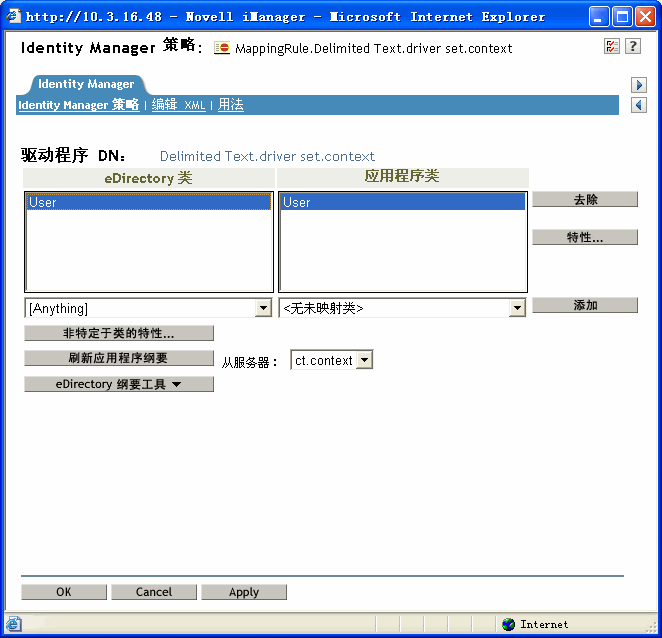Click the Cancel button
This screenshot has width=662, height=638.
tap(154, 592)
